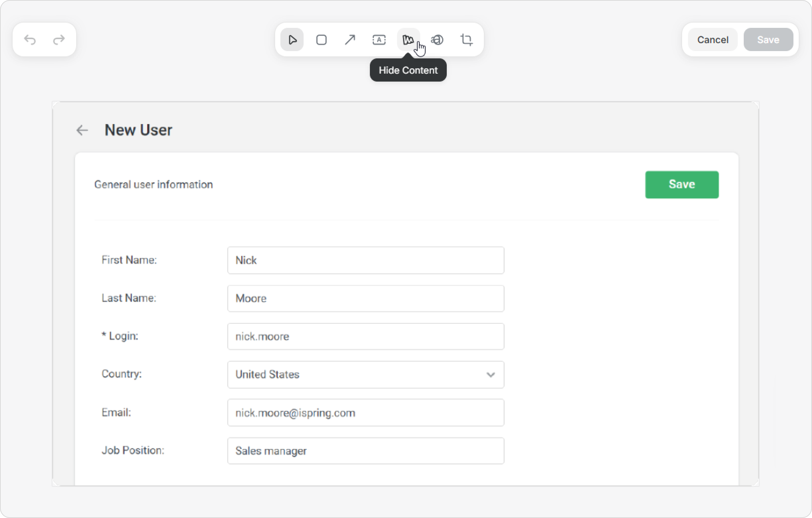Select the blur text tool
The height and width of the screenshot is (518, 812).
coord(437,40)
